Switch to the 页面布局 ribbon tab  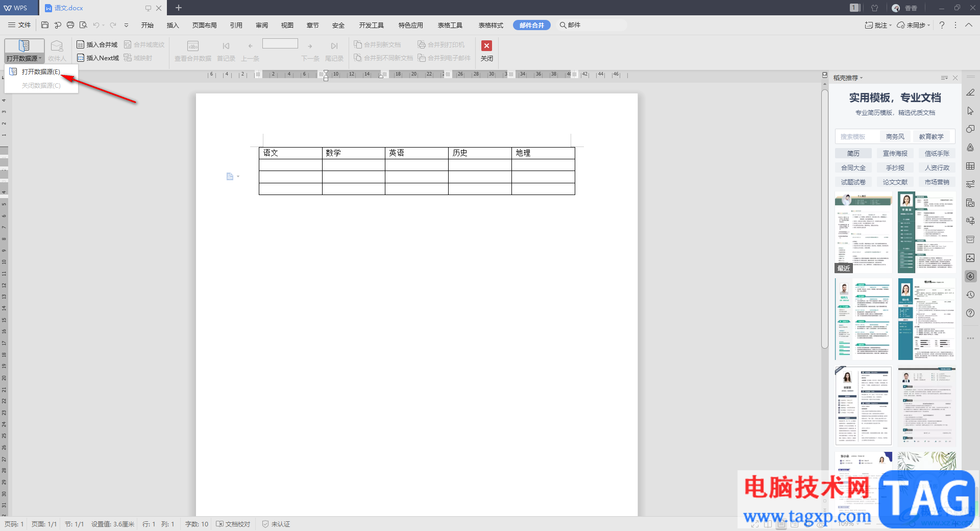(205, 25)
